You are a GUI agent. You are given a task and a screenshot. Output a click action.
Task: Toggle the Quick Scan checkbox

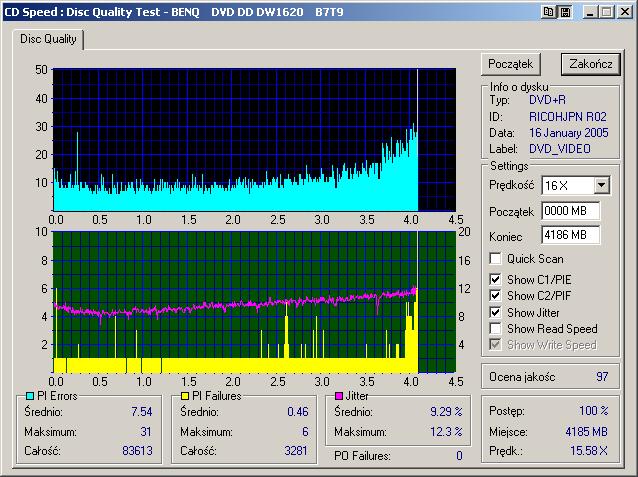495,258
